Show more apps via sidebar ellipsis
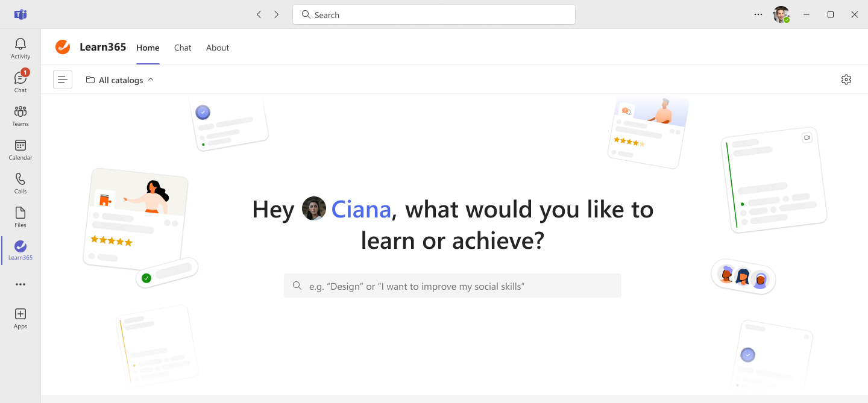868x403 pixels. pyautogui.click(x=20, y=284)
